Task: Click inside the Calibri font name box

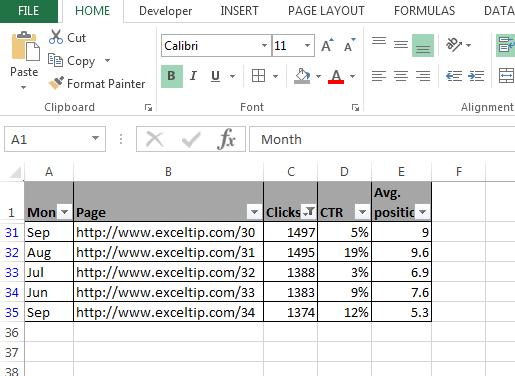Action: tap(211, 45)
